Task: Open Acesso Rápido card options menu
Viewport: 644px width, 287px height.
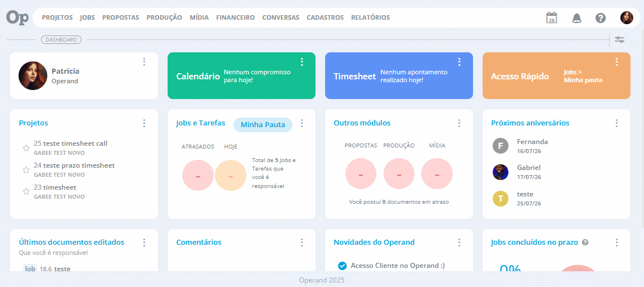Action: coord(616,62)
